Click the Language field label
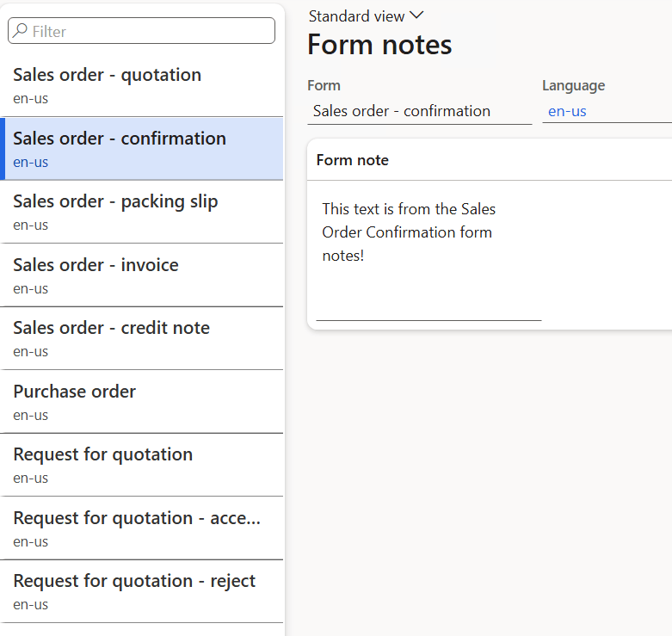 click(x=573, y=86)
